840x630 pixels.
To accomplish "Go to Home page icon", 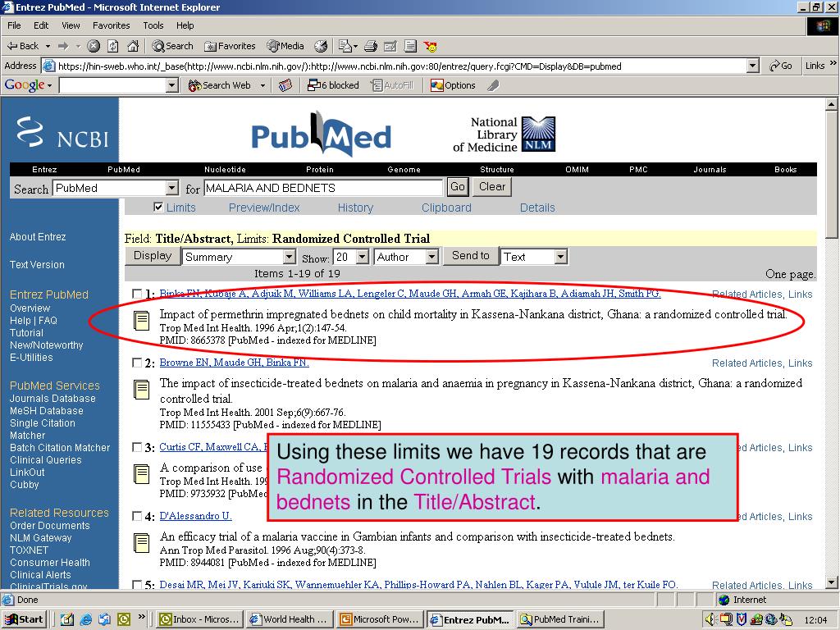I will click(133, 46).
